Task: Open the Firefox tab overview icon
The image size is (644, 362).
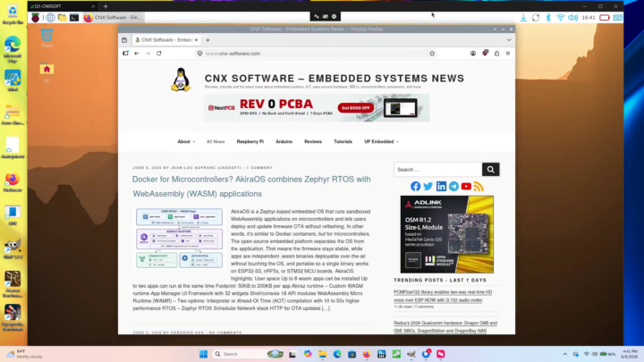Action: coord(124,40)
